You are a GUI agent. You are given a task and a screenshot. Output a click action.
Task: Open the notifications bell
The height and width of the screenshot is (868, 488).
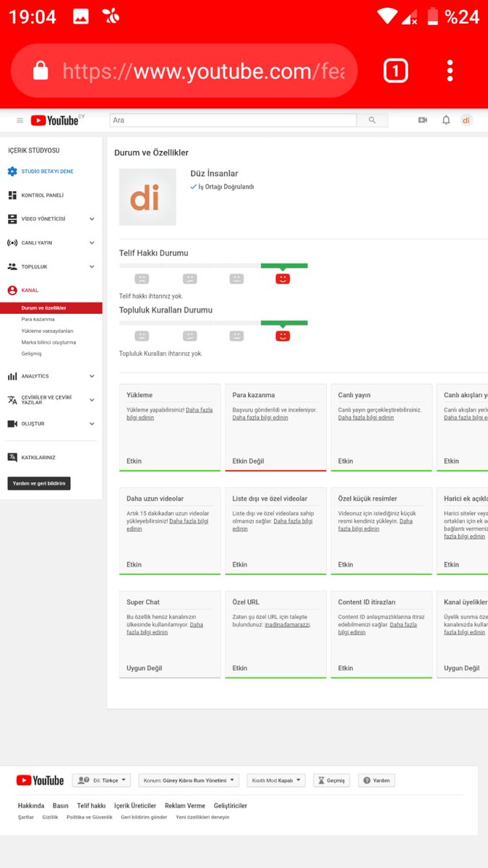446,120
